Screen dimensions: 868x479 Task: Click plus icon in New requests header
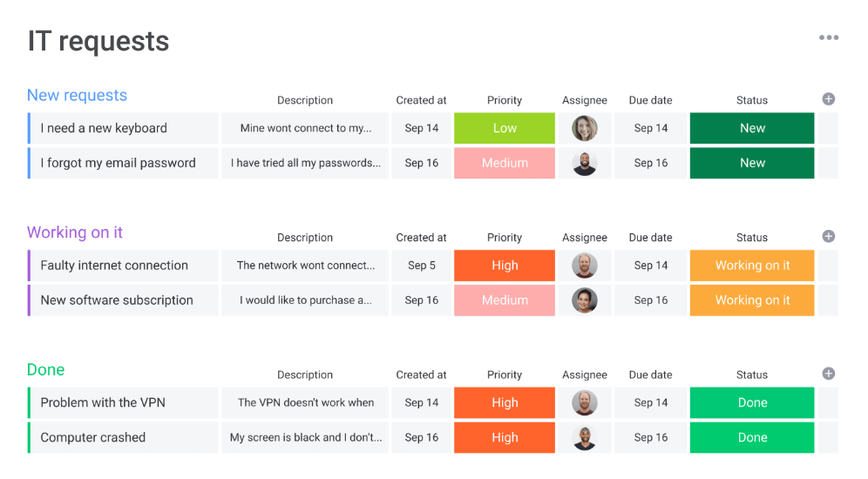(x=829, y=99)
